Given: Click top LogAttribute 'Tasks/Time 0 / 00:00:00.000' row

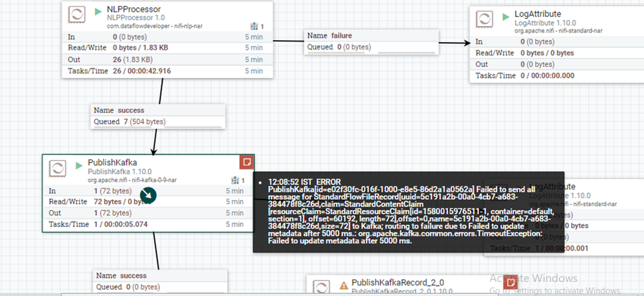Looking at the screenshot, I should 557,75.
